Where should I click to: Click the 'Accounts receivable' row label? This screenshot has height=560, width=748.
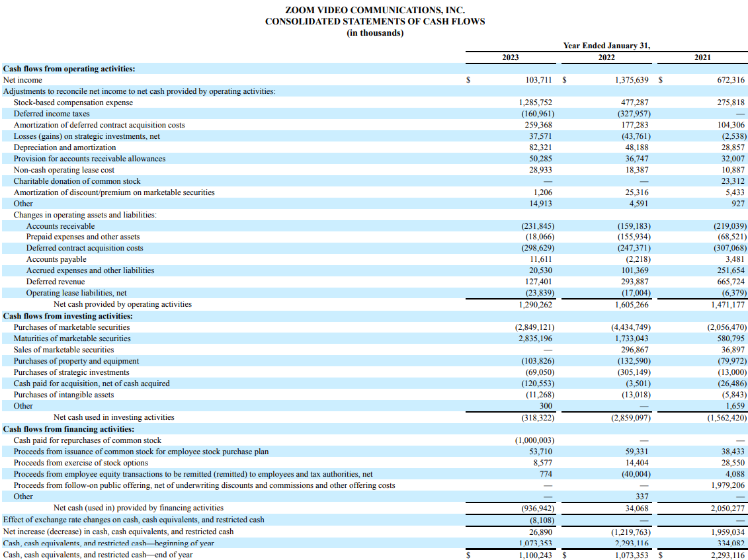click(x=61, y=226)
